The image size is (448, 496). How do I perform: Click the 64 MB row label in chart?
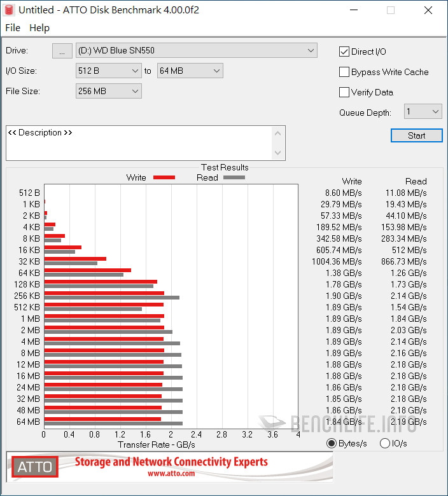tap(28, 422)
